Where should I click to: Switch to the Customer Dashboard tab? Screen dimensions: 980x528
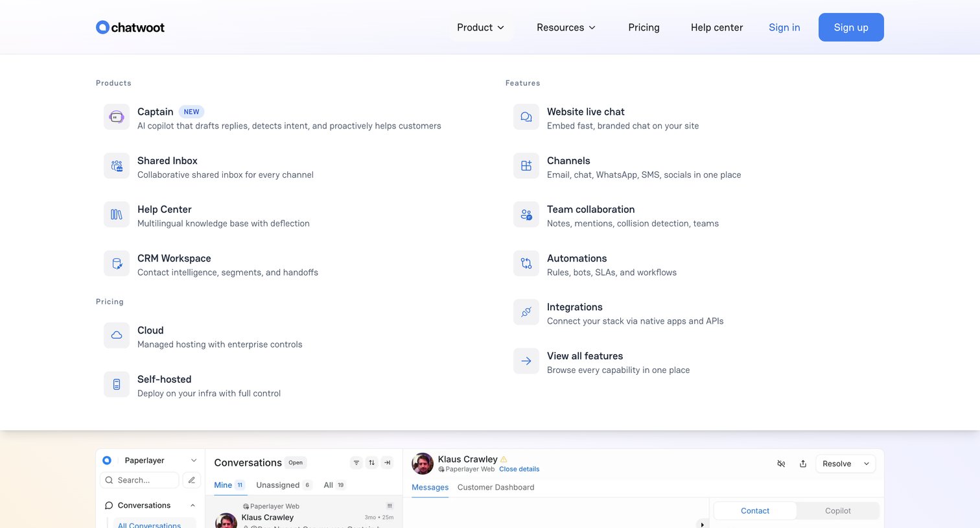tap(496, 487)
